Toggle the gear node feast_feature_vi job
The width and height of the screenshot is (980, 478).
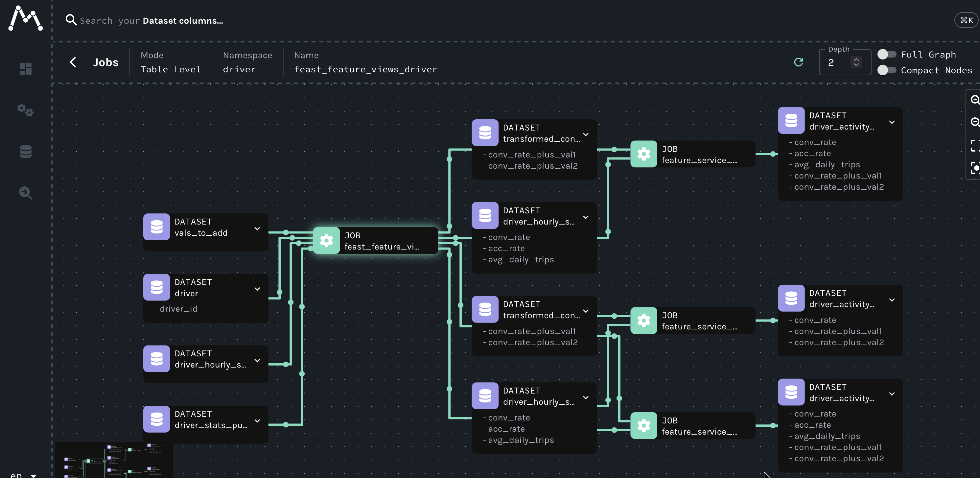[326, 241]
